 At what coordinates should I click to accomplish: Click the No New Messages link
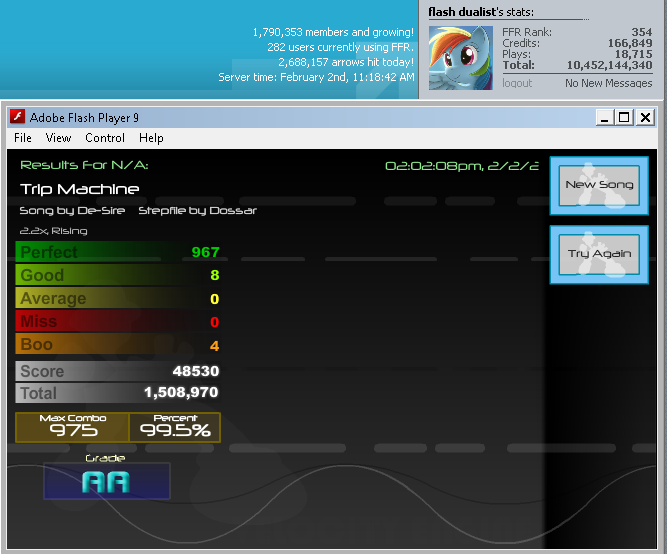(x=608, y=83)
